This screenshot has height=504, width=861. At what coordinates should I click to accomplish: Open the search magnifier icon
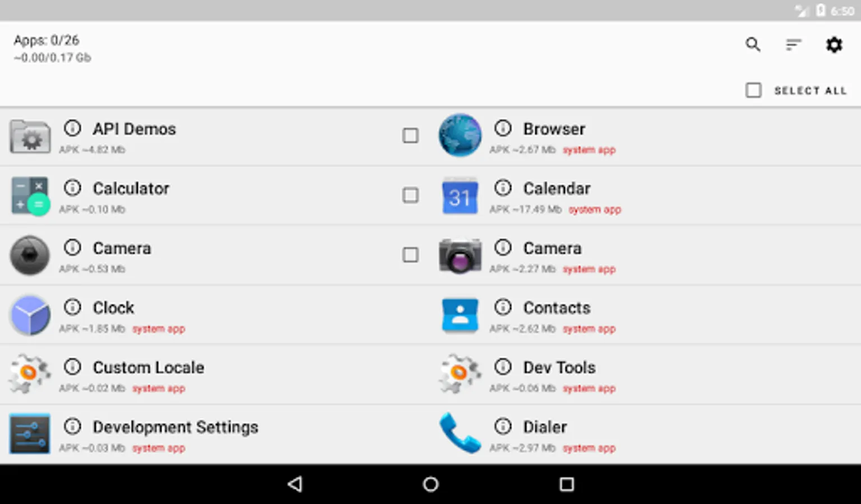pos(753,44)
